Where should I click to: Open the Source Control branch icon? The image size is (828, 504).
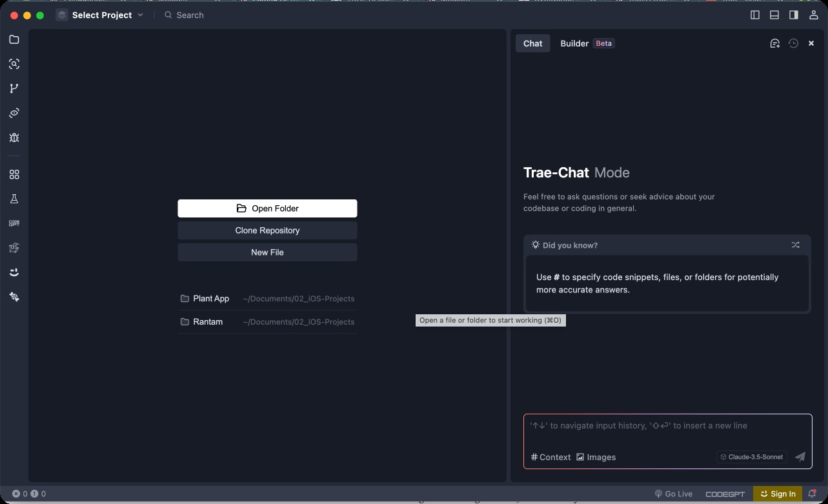[14, 88]
